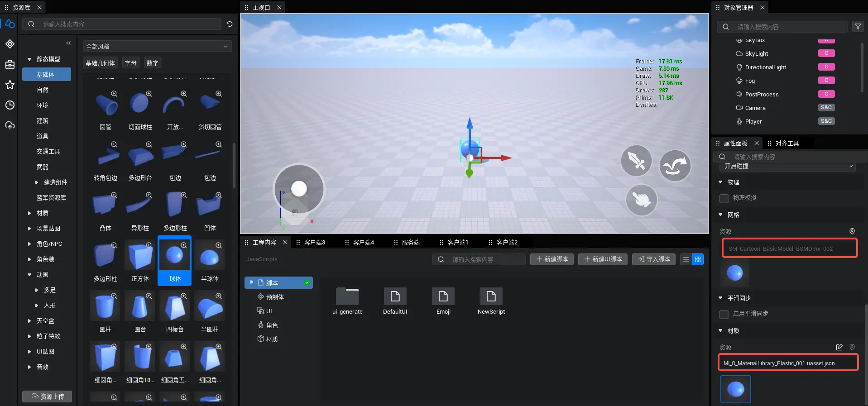The width and height of the screenshot is (868, 406).
Task: Open the ui-generate folder
Action: coord(347,301)
